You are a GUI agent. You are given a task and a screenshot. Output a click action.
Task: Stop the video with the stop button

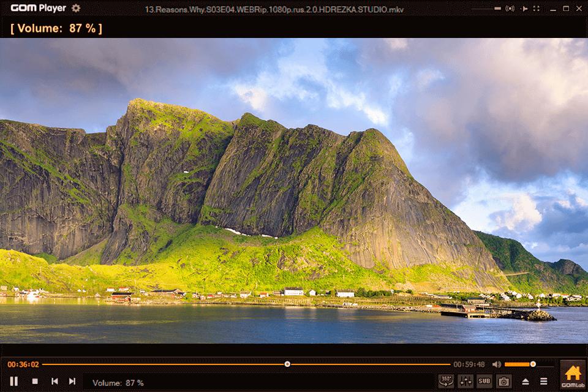point(35,381)
